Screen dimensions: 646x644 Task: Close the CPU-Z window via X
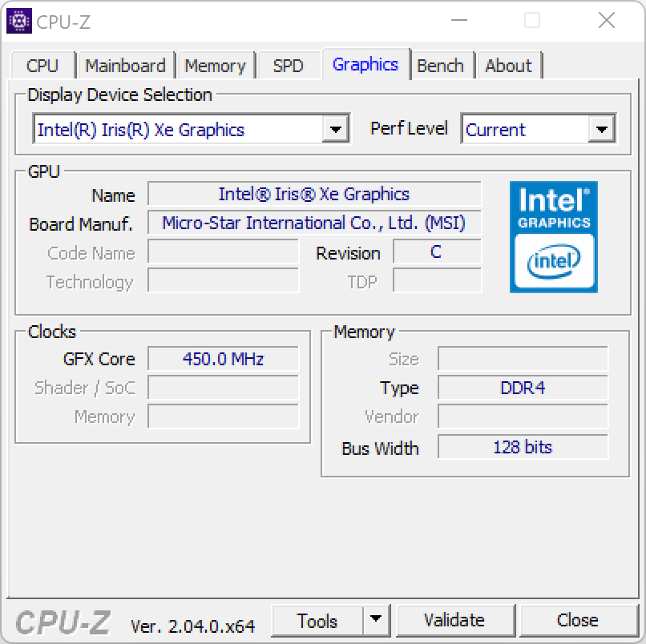pos(607,20)
